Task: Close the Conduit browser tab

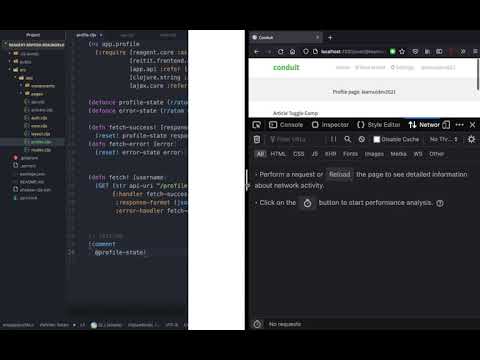Action: point(317,37)
